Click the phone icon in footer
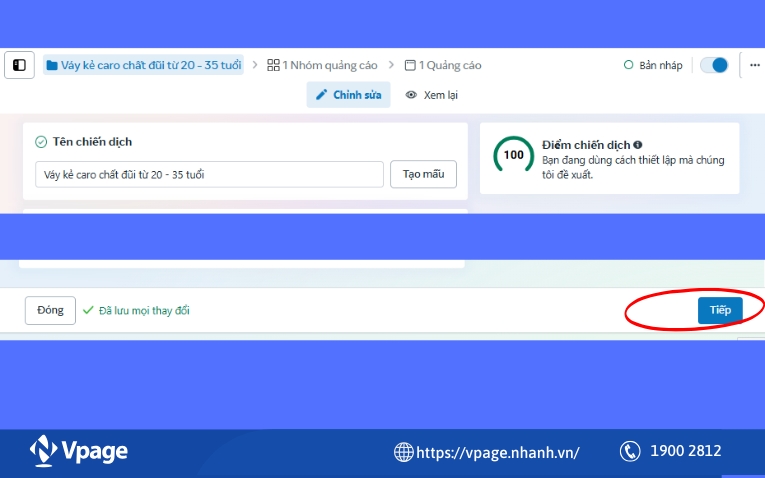 click(x=630, y=451)
